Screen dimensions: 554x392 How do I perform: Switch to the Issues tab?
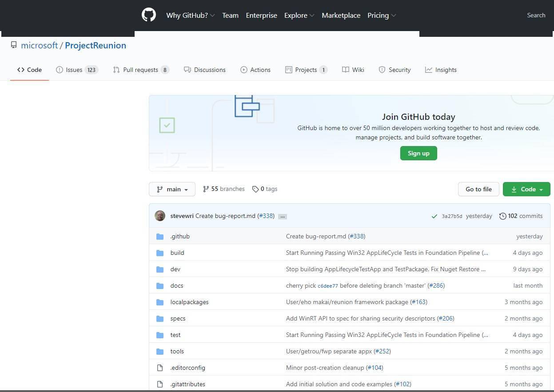point(77,70)
